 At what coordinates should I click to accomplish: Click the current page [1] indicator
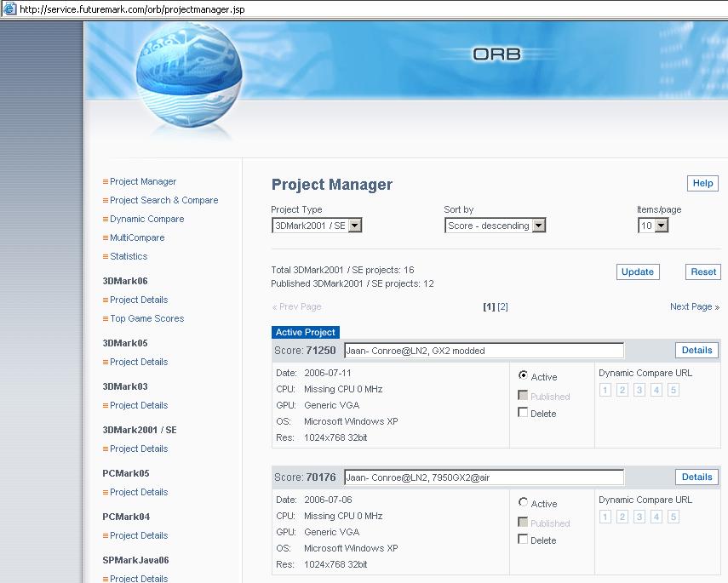(489, 306)
